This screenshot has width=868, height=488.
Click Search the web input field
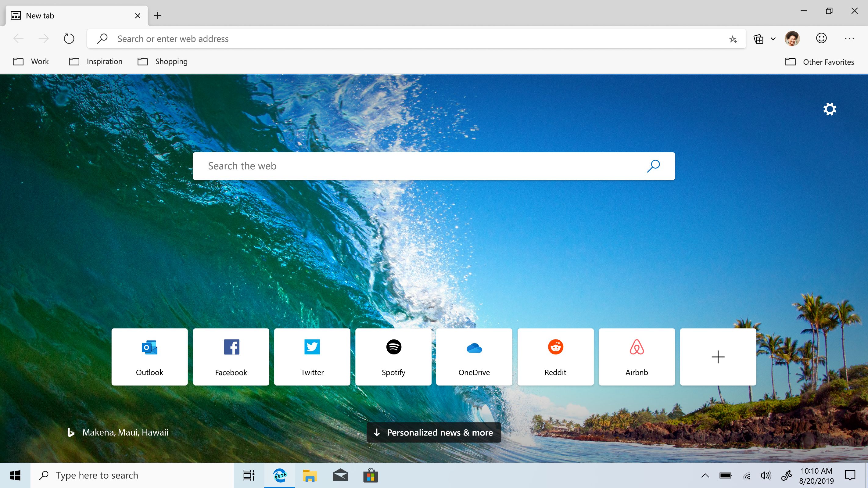(x=433, y=166)
